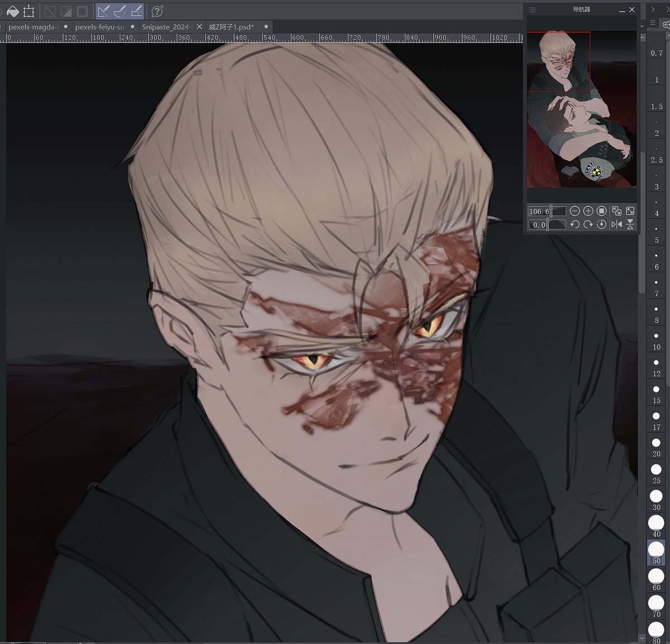The width and height of the screenshot is (670, 644).
Task: Click the Show border of selected area icon
Action: [82, 11]
